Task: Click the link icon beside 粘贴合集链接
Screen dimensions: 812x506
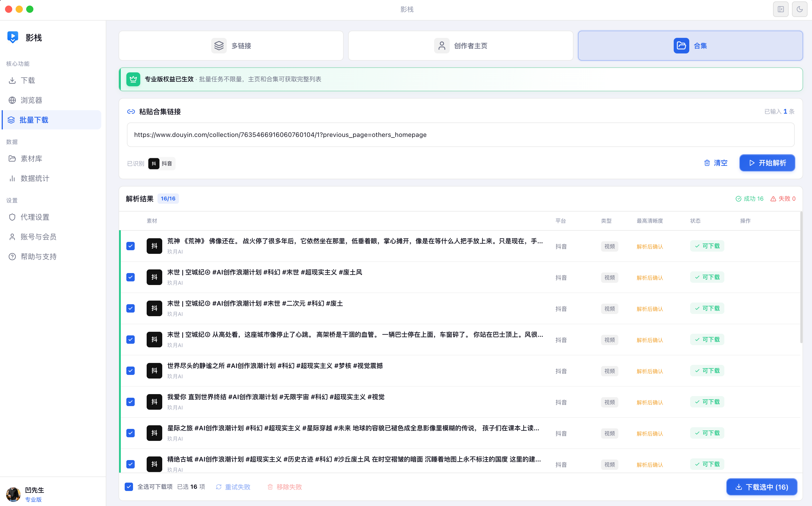Action: coord(131,111)
